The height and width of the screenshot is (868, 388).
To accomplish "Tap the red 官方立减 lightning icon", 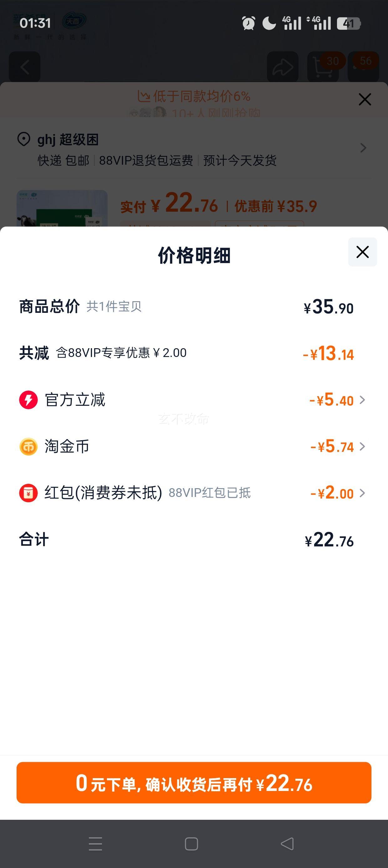I will [x=28, y=400].
